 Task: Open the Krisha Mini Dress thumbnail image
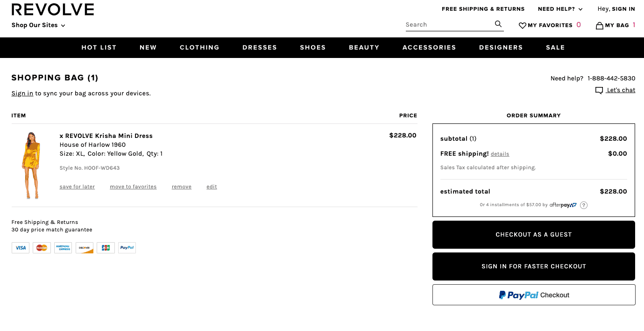pos(31,165)
